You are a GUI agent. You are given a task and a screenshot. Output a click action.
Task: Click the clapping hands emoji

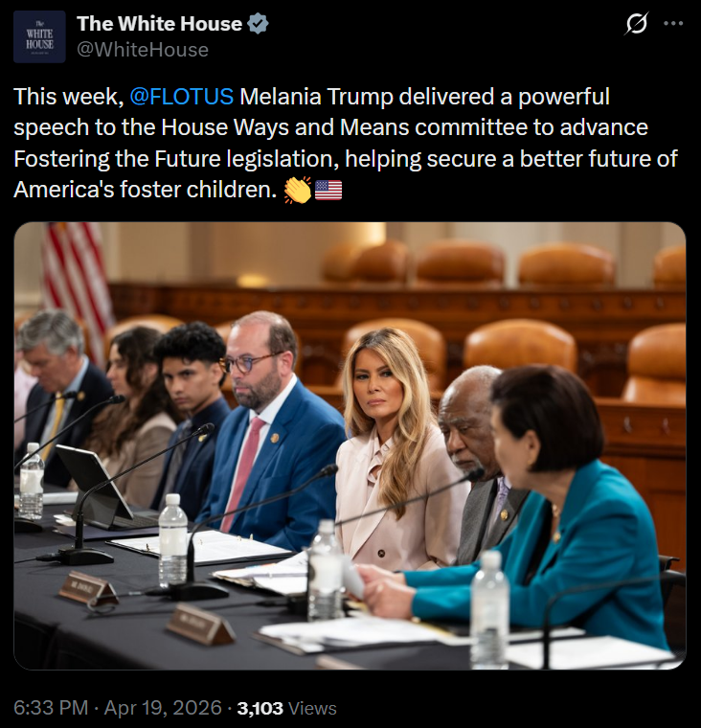298,191
